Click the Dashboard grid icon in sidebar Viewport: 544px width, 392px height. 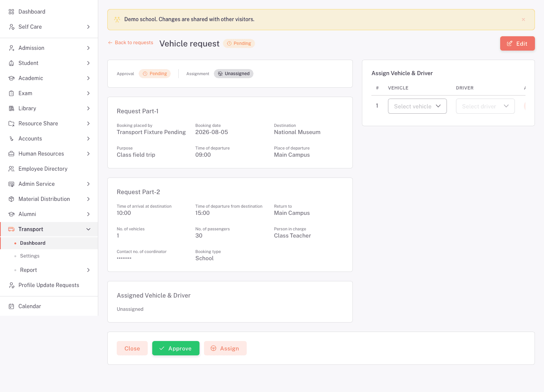point(11,12)
